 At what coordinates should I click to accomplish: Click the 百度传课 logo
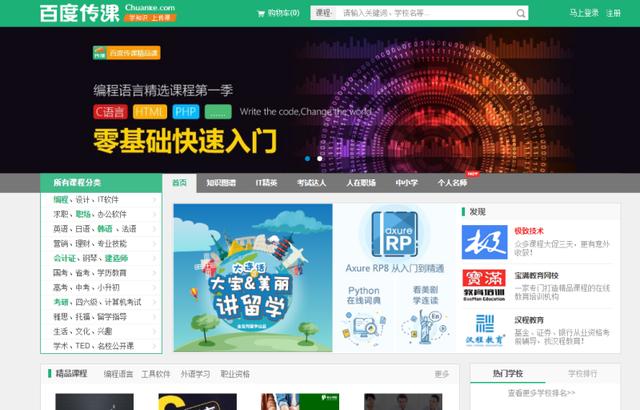click(x=80, y=13)
